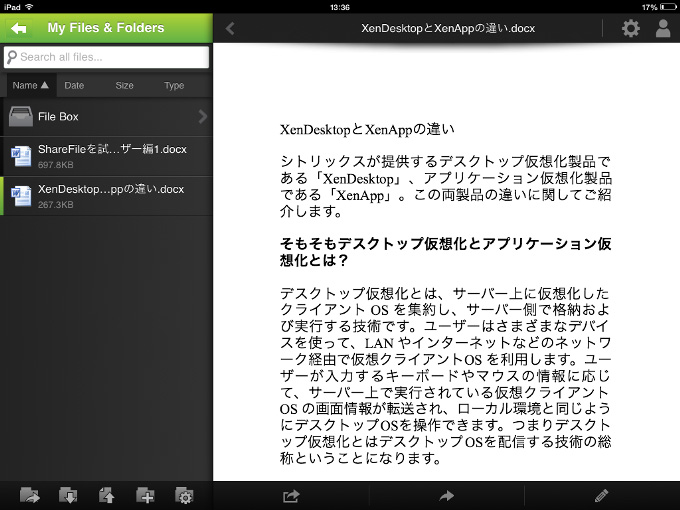The width and height of the screenshot is (680, 510).
Task: Click the Search all files field
Action: click(106, 57)
